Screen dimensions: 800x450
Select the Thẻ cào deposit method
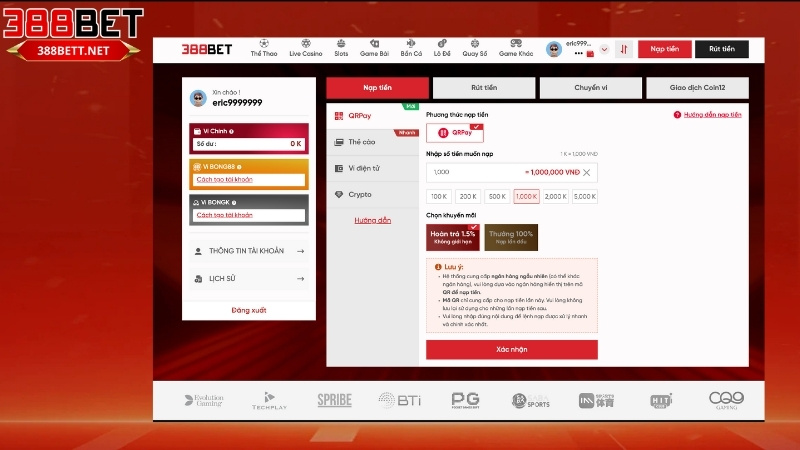372,142
